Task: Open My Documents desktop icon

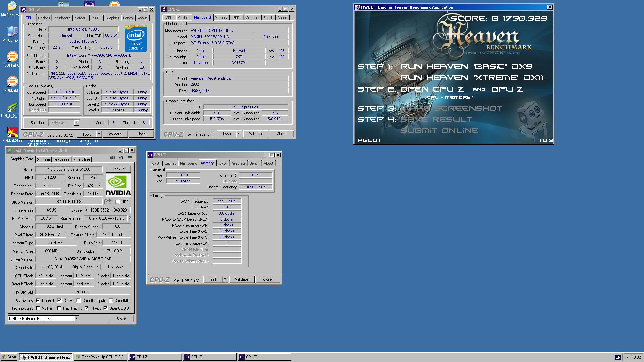Action: click(12, 9)
